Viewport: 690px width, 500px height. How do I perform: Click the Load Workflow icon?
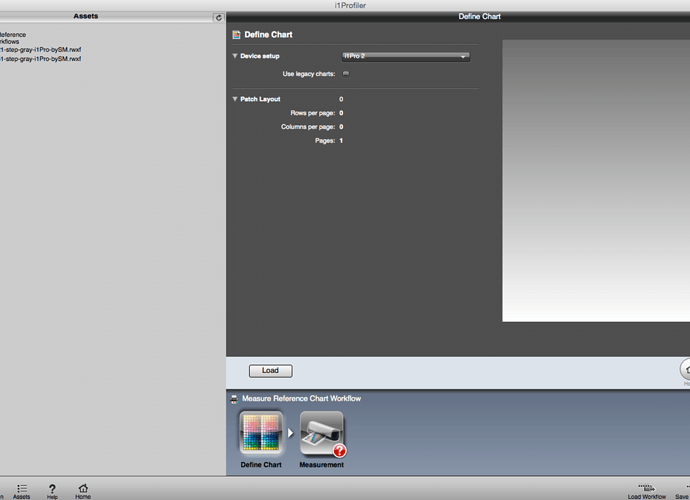pyautogui.click(x=646, y=491)
